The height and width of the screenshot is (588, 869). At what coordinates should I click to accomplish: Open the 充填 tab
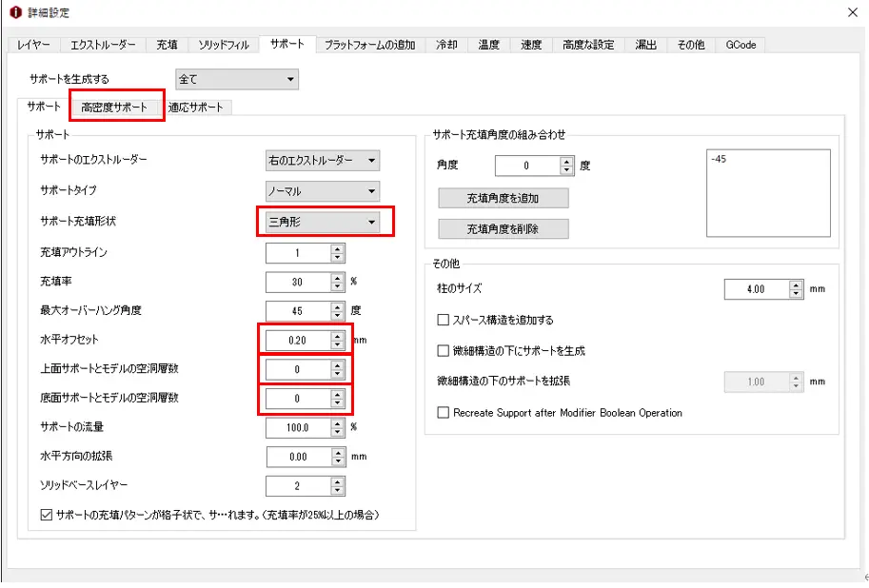point(167,45)
